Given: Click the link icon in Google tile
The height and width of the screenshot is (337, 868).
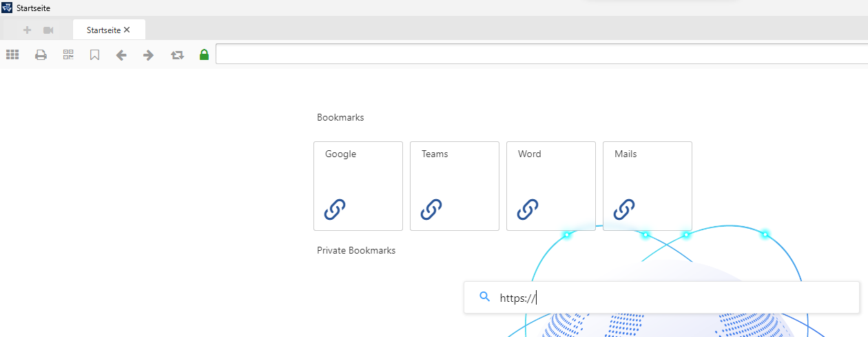Looking at the screenshot, I should click(335, 209).
